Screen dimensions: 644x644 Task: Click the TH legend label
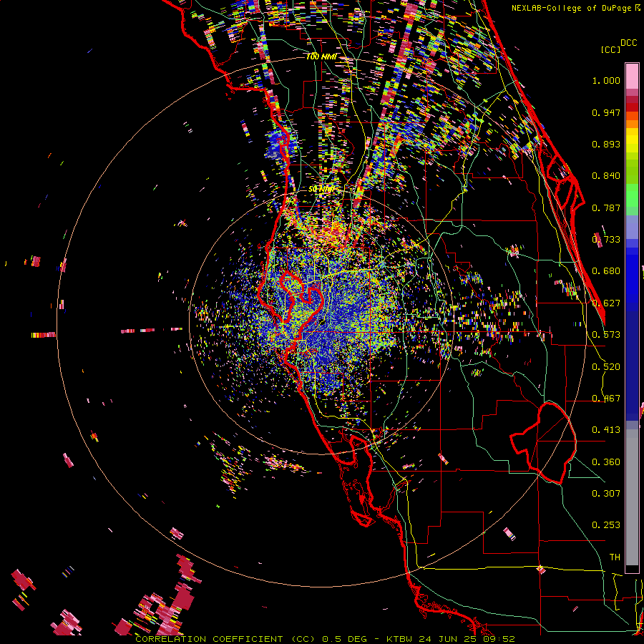click(615, 557)
